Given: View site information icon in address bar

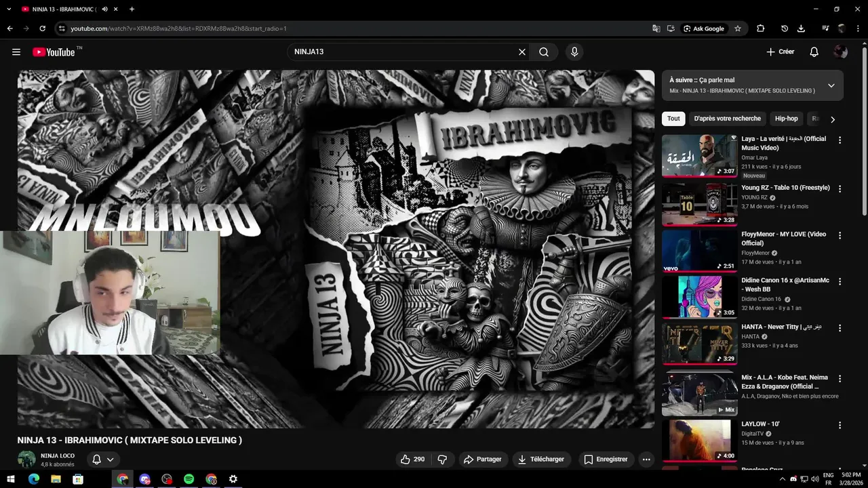Looking at the screenshot, I should pos(62,28).
